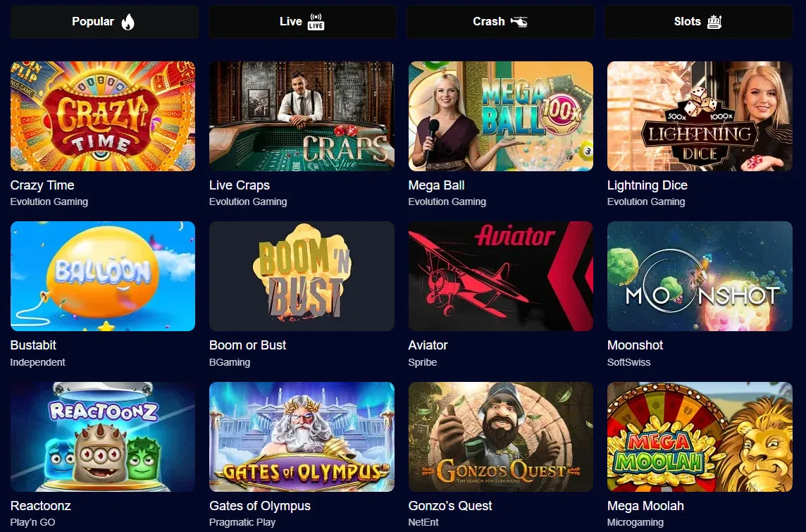The image size is (806, 532).
Task: Launch the Boom 'N Bust tile
Action: tap(302, 276)
